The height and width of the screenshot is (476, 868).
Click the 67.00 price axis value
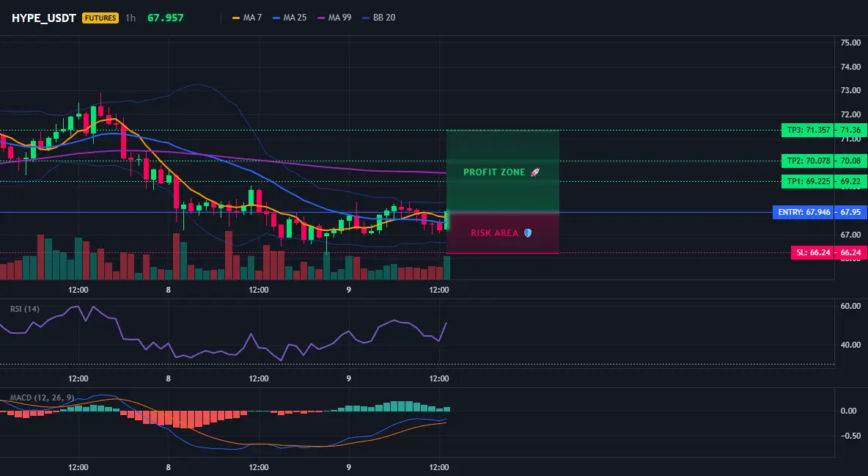(850, 235)
